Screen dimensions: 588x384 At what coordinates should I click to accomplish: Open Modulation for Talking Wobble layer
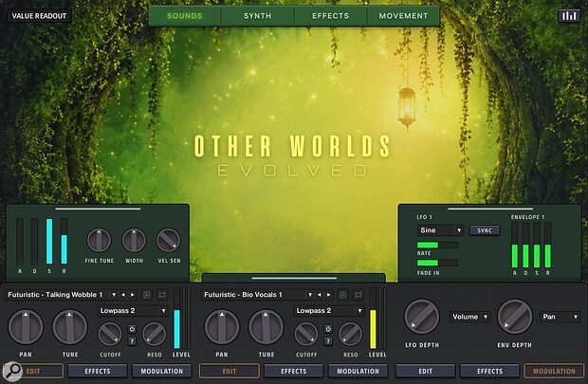162,372
